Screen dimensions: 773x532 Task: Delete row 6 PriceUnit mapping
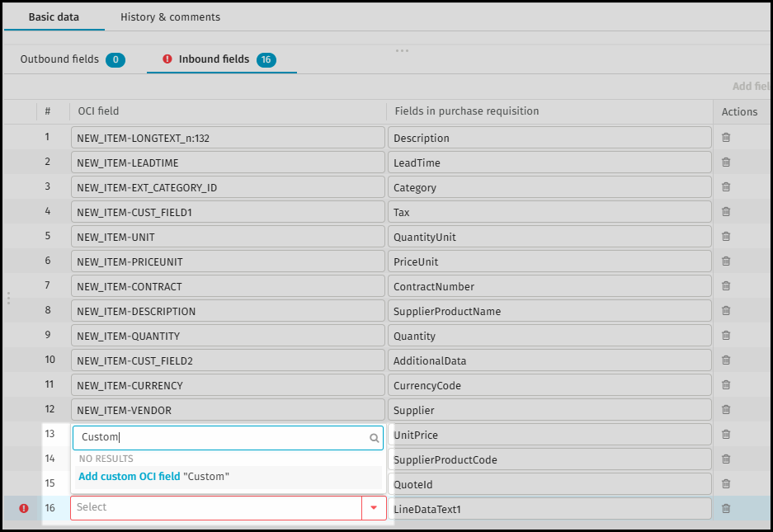pos(726,261)
